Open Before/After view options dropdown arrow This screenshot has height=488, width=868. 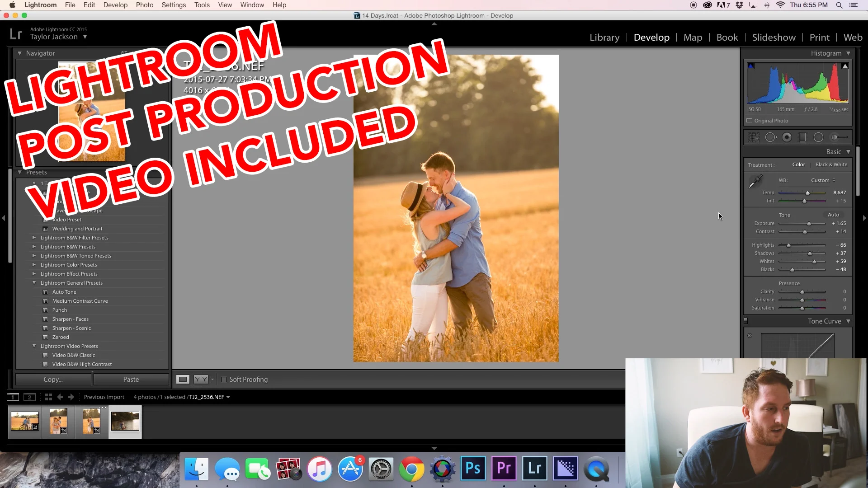[x=212, y=380]
